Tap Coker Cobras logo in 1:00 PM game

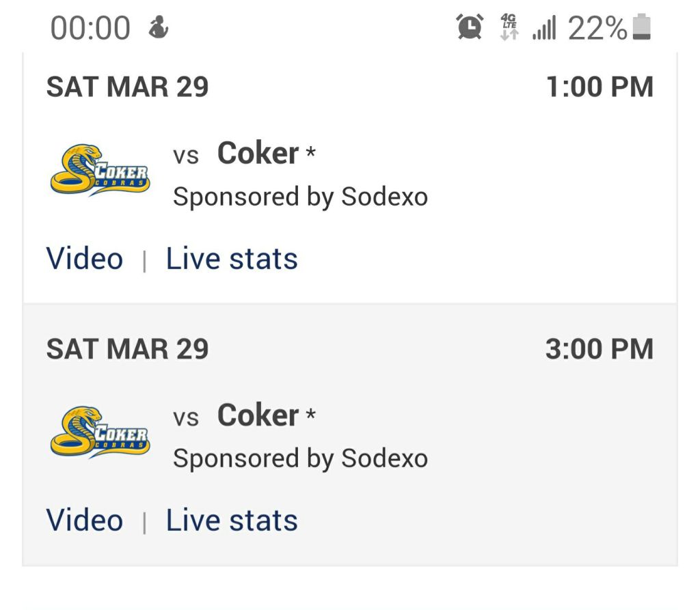coord(100,170)
